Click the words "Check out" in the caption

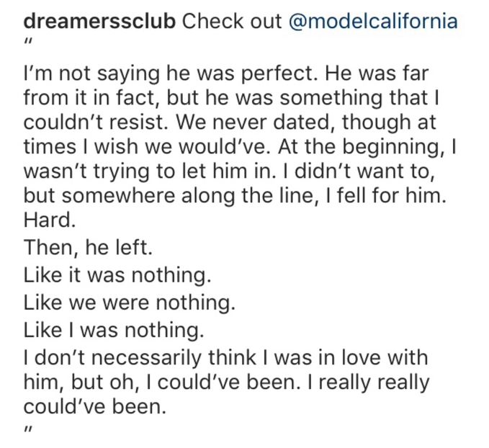(x=232, y=20)
